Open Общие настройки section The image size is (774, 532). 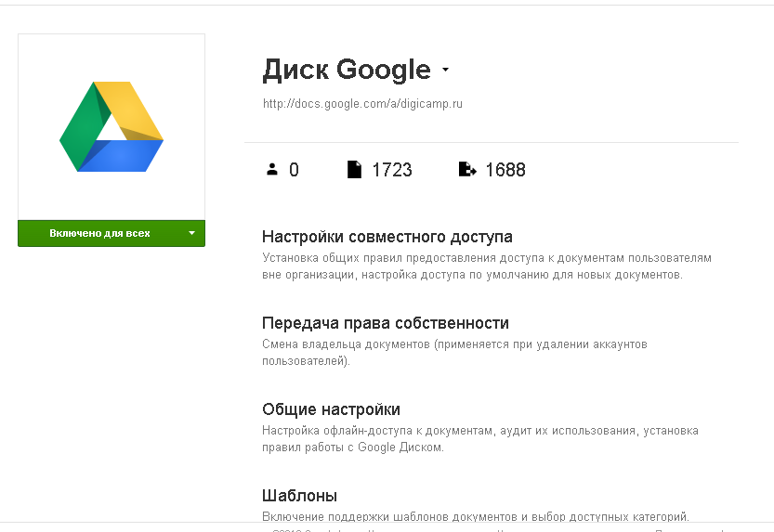point(331,409)
